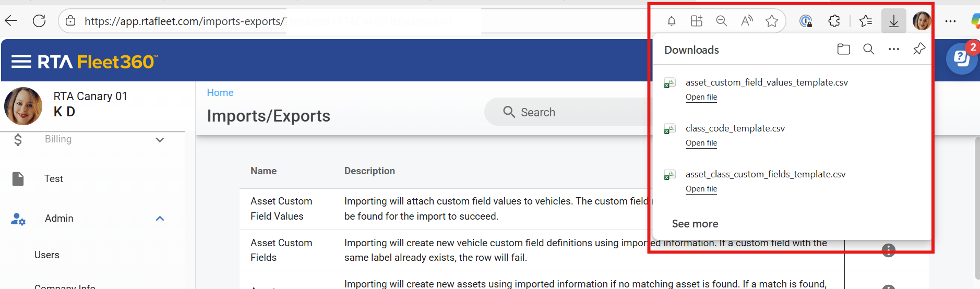Pin the Downloads panel

pos(919,49)
